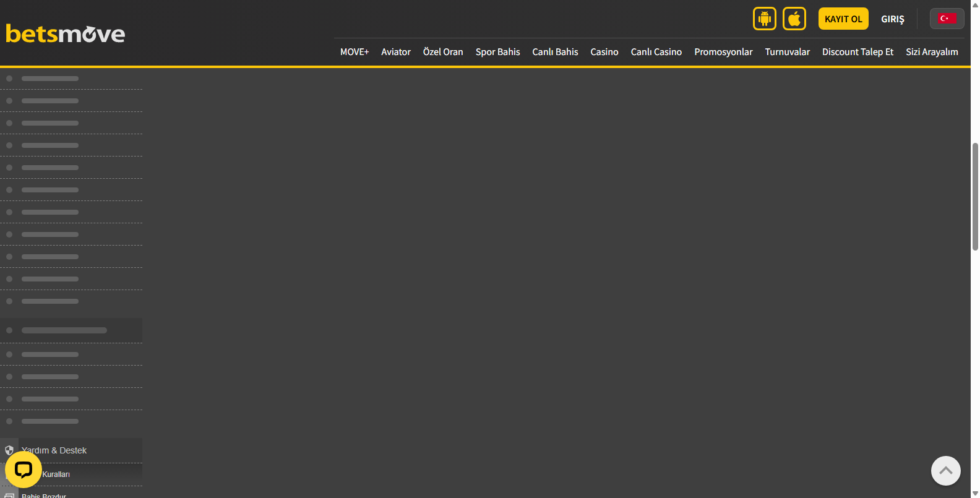Open Turnuvalar from the navigation bar

(x=787, y=52)
